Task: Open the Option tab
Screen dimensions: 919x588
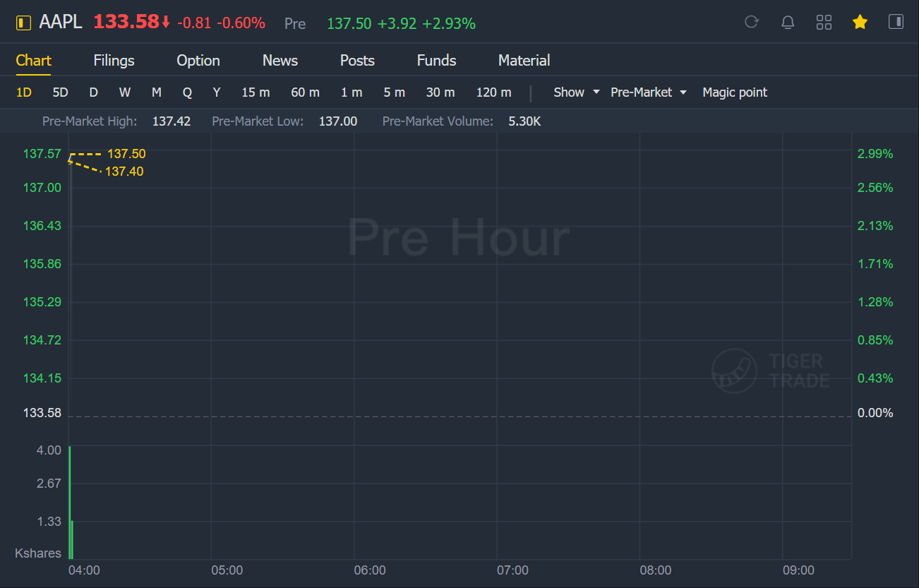Action: (x=198, y=61)
